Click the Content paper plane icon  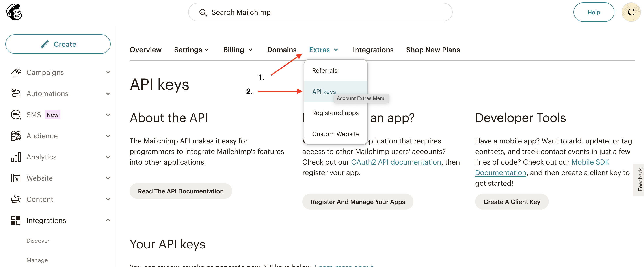15,199
